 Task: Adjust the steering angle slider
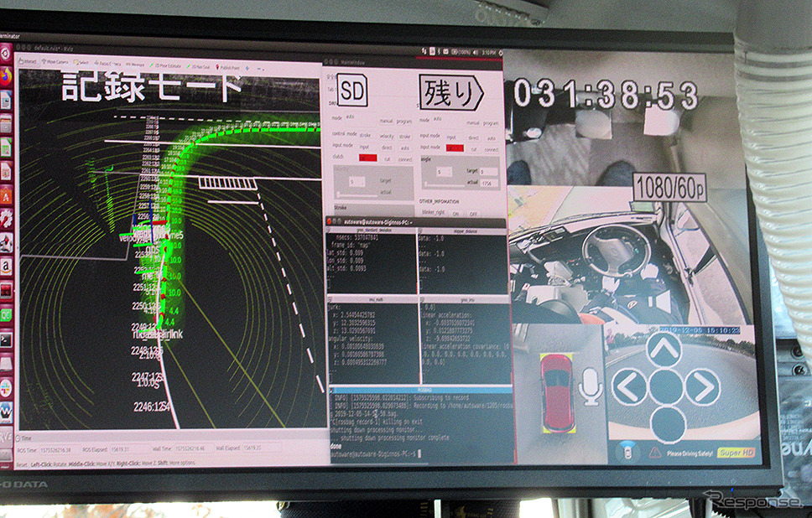point(446,184)
